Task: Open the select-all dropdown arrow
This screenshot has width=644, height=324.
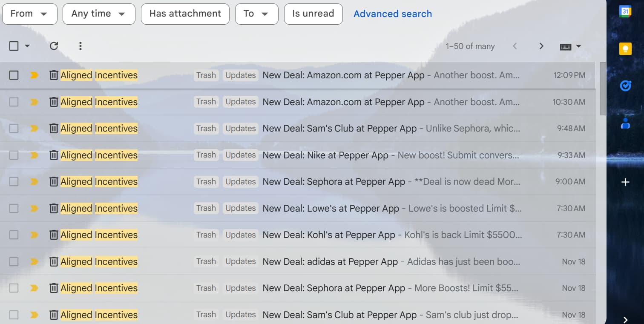Action: tap(27, 46)
